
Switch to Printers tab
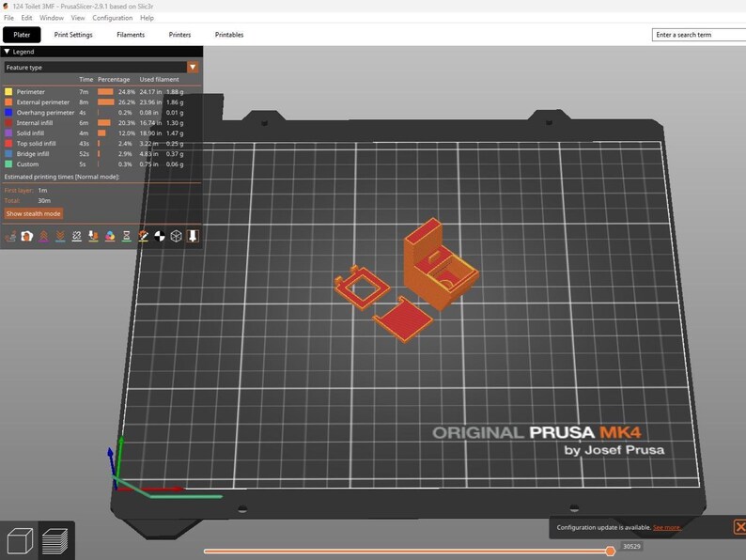tap(179, 35)
